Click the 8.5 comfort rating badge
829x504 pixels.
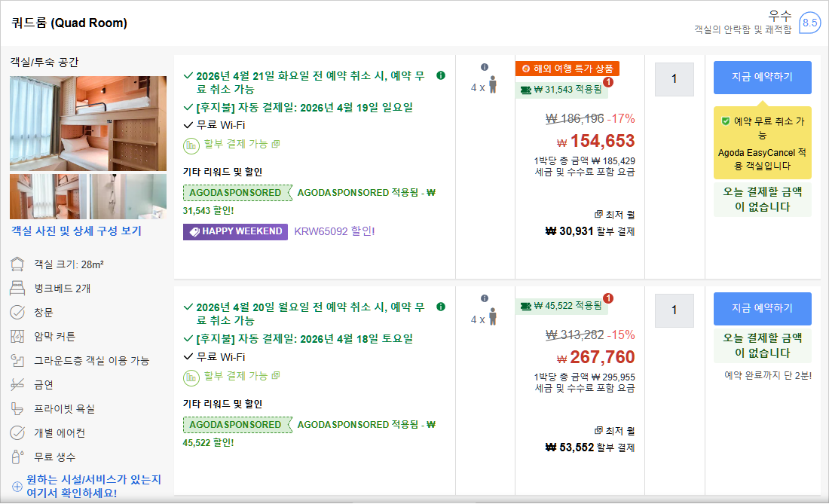pyautogui.click(x=811, y=23)
